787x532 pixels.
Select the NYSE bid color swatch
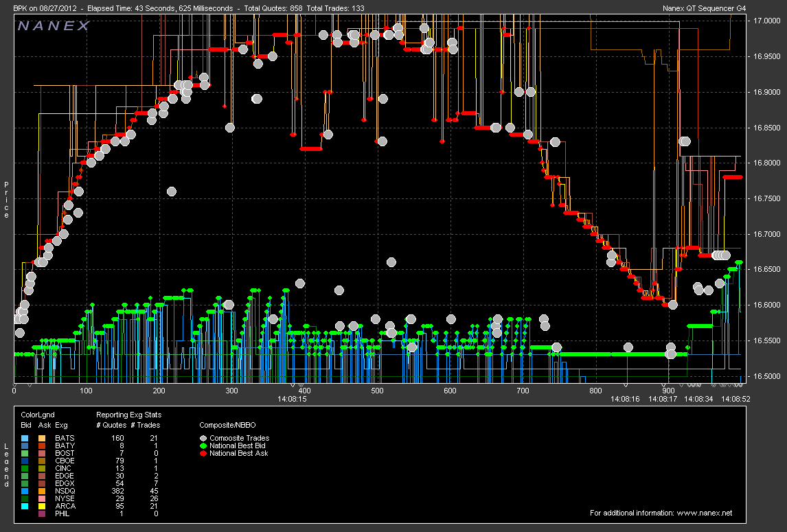click(25, 498)
